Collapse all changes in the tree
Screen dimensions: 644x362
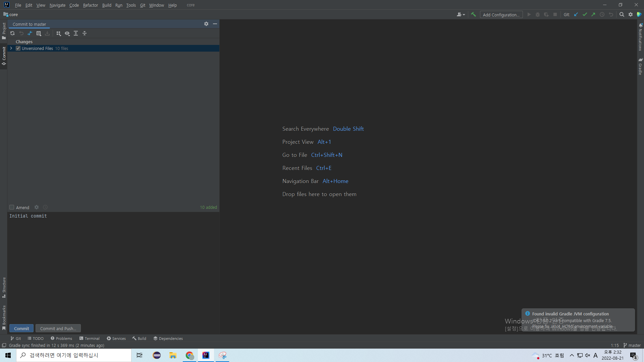coord(85,33)
